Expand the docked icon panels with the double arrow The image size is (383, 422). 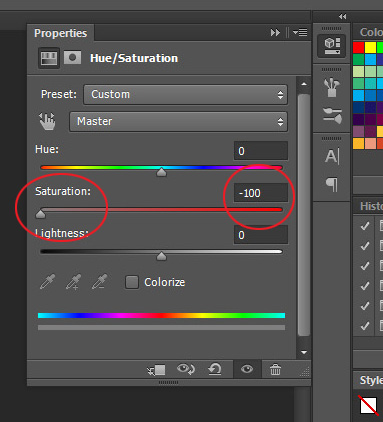pyautogui.click(x=342, y=16)
